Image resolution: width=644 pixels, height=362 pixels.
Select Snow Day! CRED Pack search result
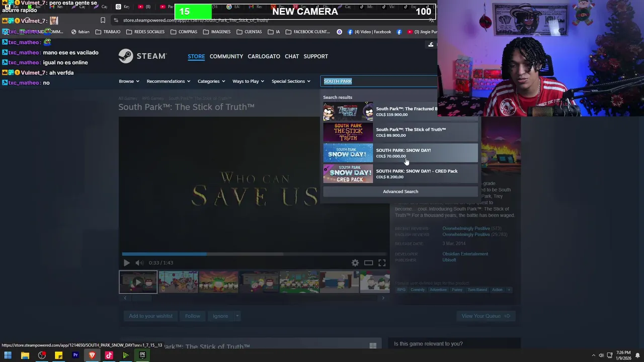(x=400, y=174)
